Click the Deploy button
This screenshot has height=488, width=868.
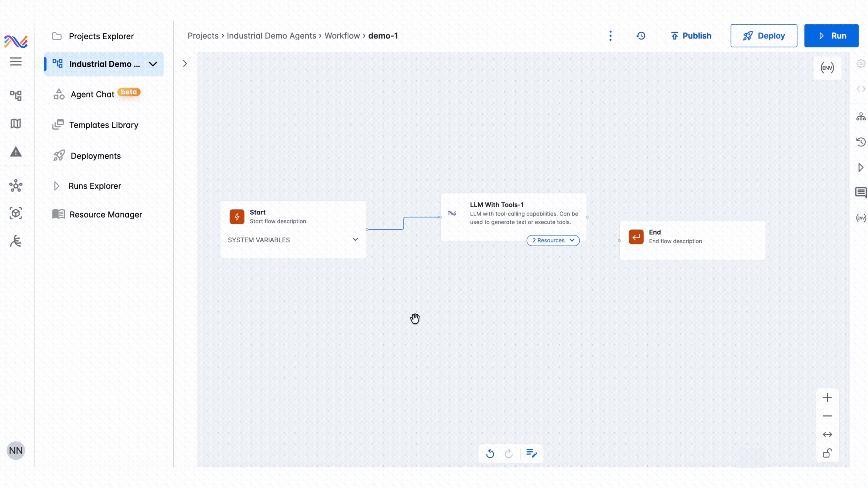tap(764, 36)
